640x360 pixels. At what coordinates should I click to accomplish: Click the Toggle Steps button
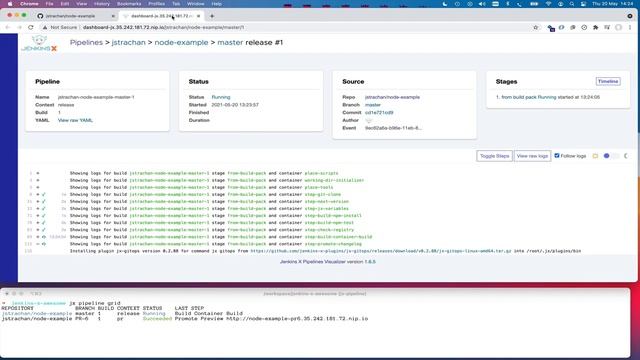point(494,156)
